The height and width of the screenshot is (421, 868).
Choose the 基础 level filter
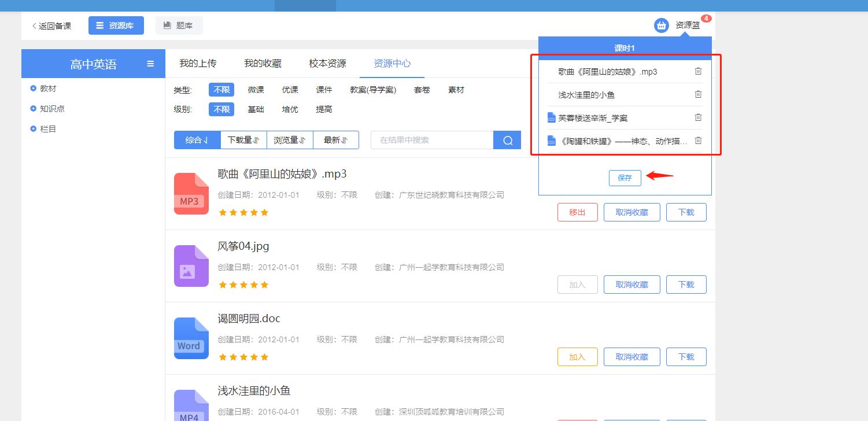(256, 109)
